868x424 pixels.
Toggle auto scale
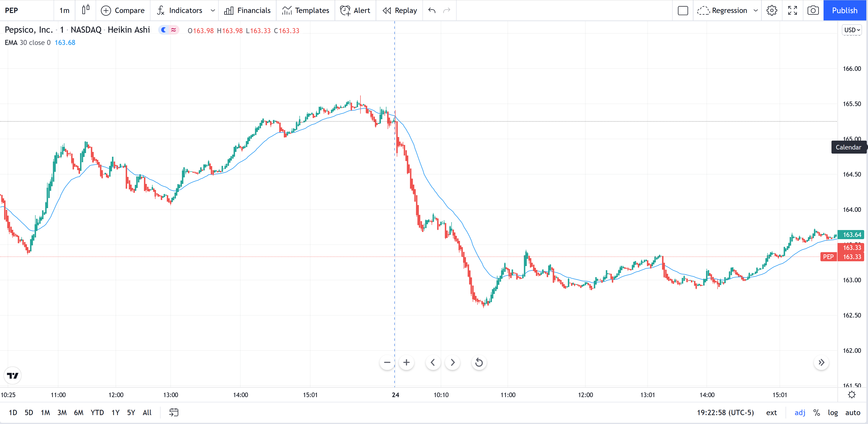tap(853, 412)
